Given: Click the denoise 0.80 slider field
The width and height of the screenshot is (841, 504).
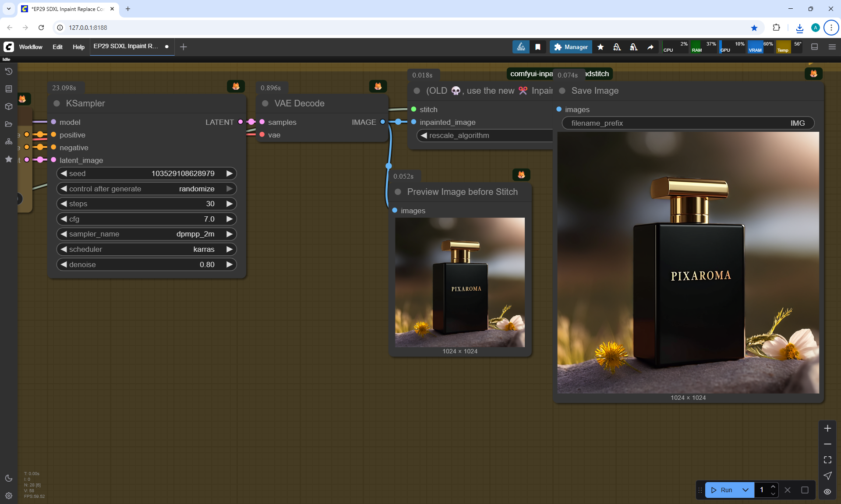Looking at the screenshot, I should coord(146,264).
